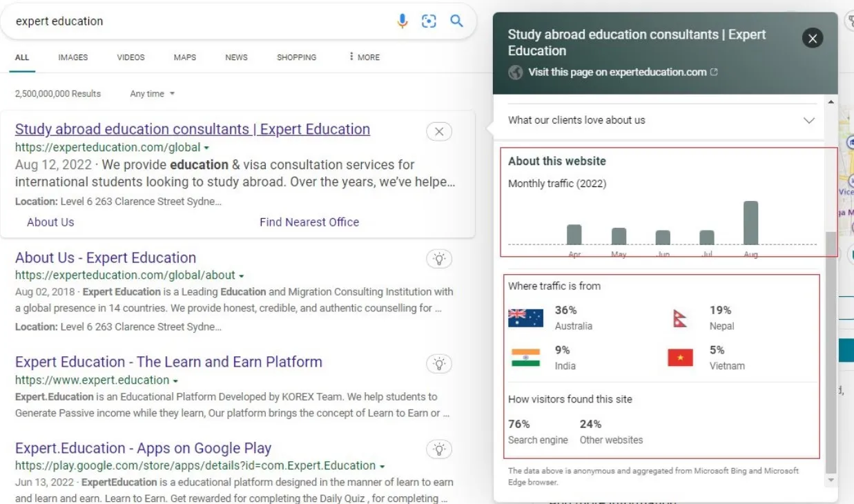Switch to the VIDEOS tab

click(131, 57)
